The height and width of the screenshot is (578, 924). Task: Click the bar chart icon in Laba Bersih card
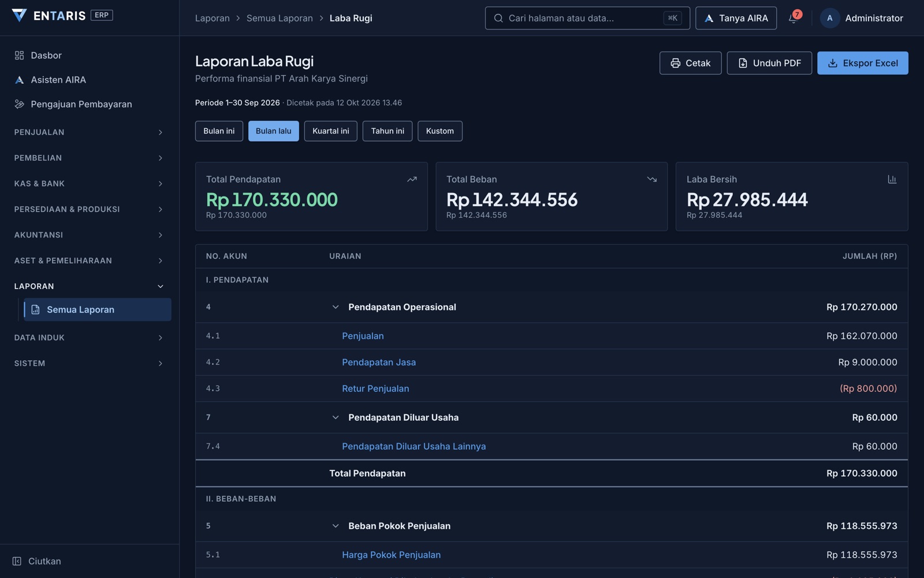tap(892, 179)
